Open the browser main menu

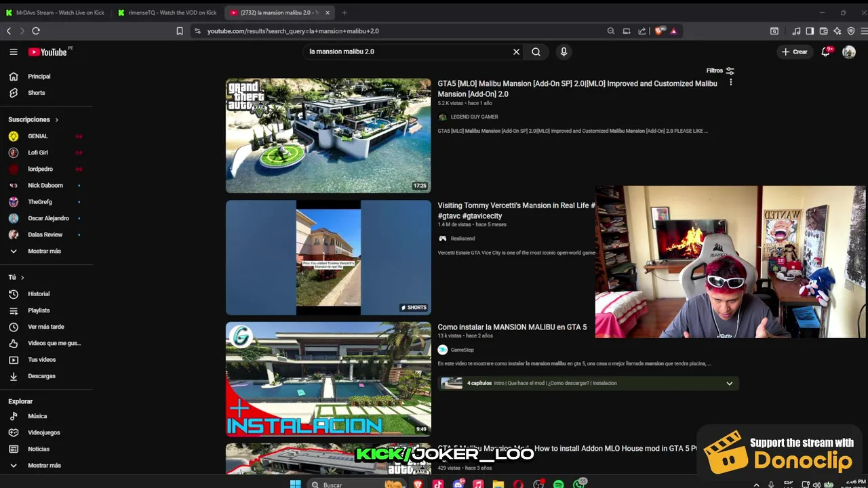(x=864, y=30)
